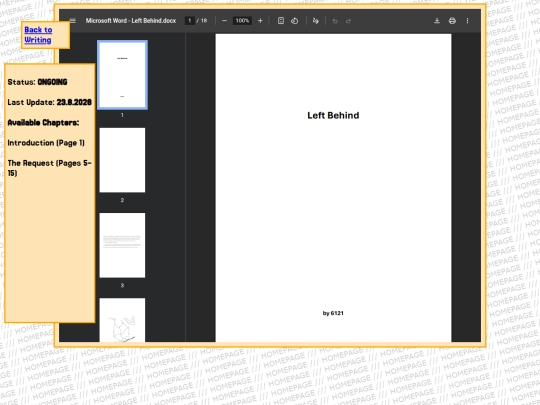Open the annotation draw tool
The width and height of the screenshot is (540, 405).
pyautogui.click(x=315, y=21)
